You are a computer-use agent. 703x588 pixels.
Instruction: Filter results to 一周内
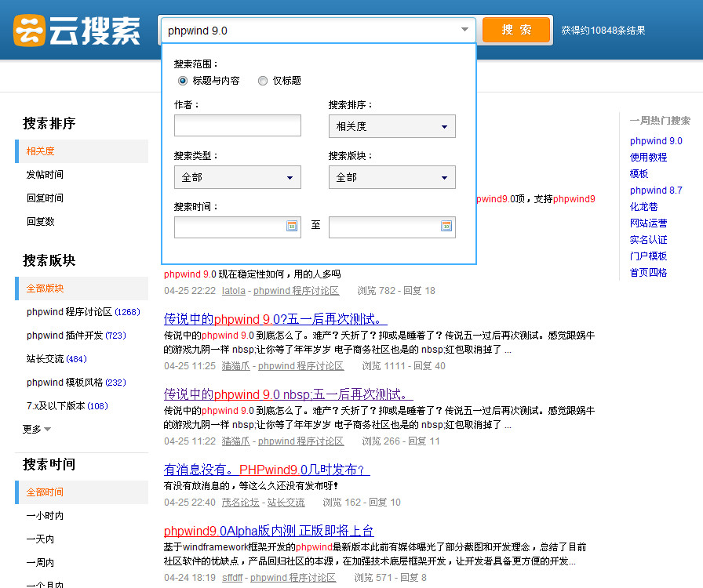[40, 562]
